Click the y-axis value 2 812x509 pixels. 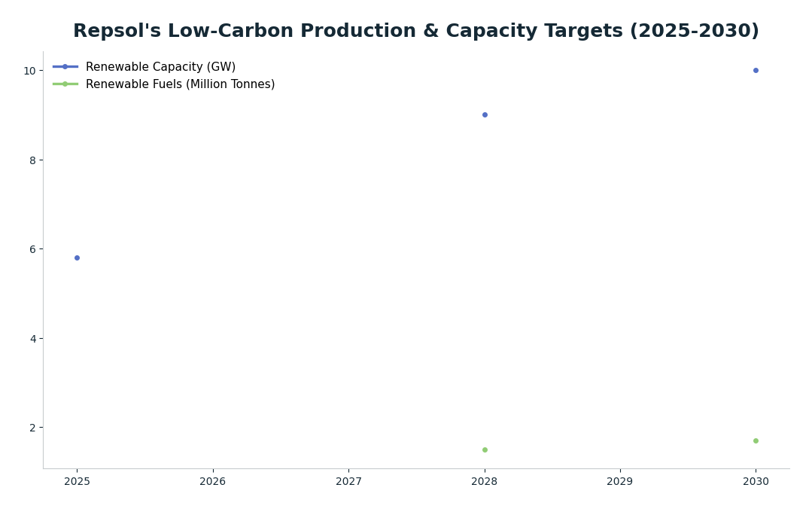coord(33,428)
